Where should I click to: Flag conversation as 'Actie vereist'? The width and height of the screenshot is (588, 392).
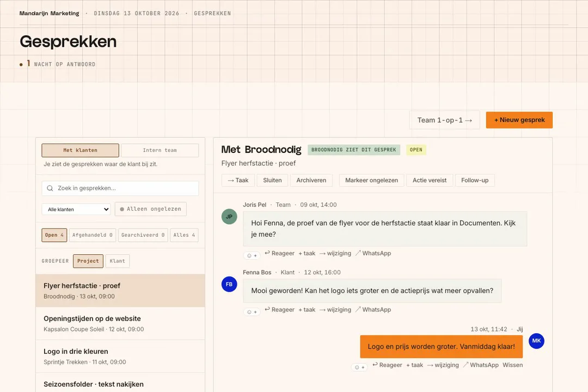click(430, 180)
